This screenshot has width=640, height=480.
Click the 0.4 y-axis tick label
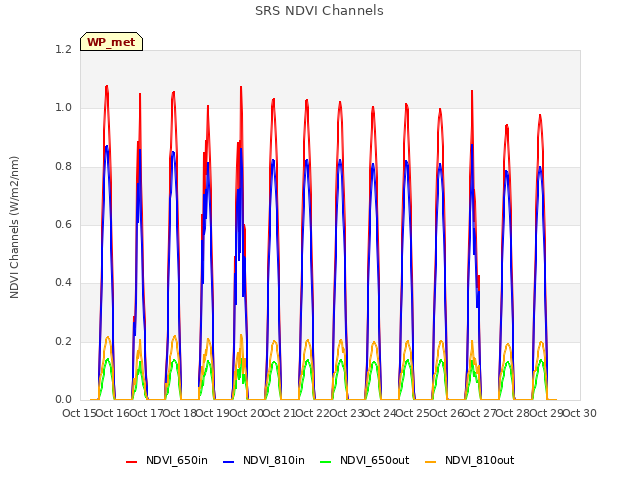point(63,282)
